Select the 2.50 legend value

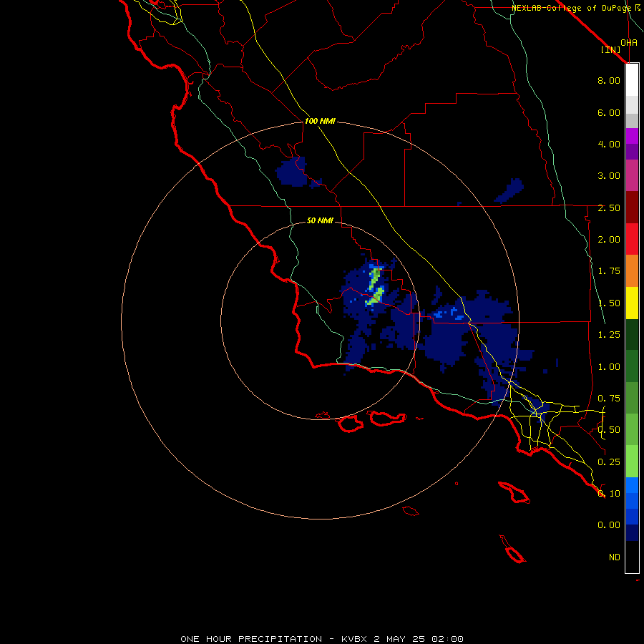609,208
